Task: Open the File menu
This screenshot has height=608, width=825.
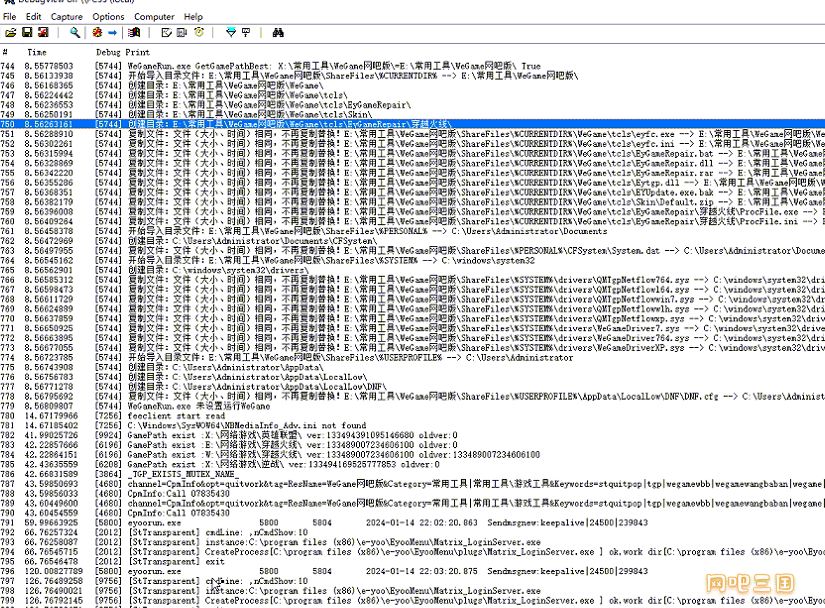Action: click(9, 17)
